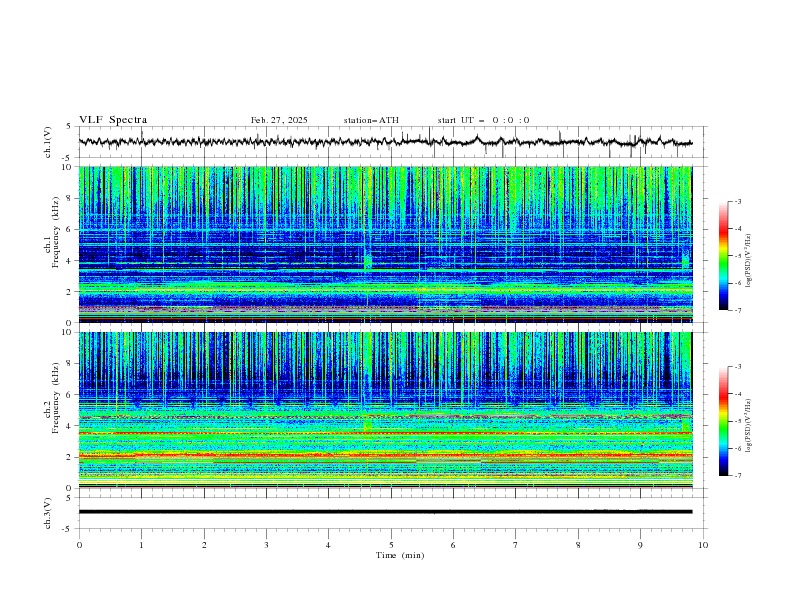Click the ch.1 'Frequency (kHz)' axis label

click(56, 232)
